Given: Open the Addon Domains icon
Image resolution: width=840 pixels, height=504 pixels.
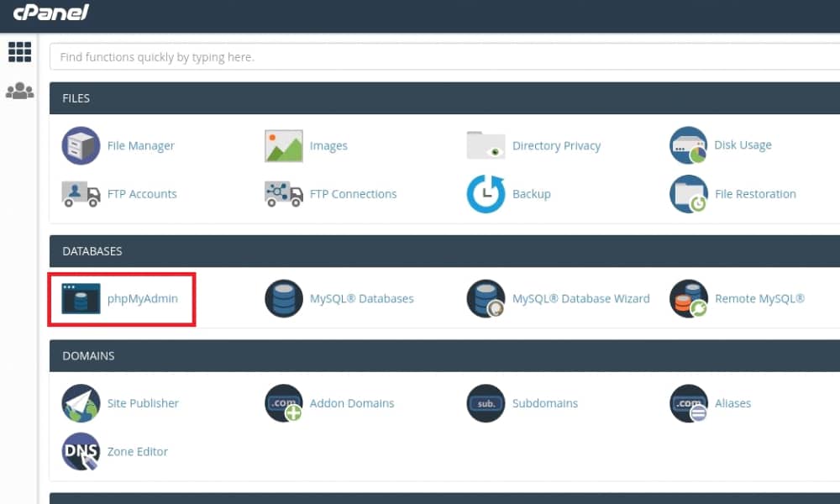Looking at the screenshot, I should point(284,403).
